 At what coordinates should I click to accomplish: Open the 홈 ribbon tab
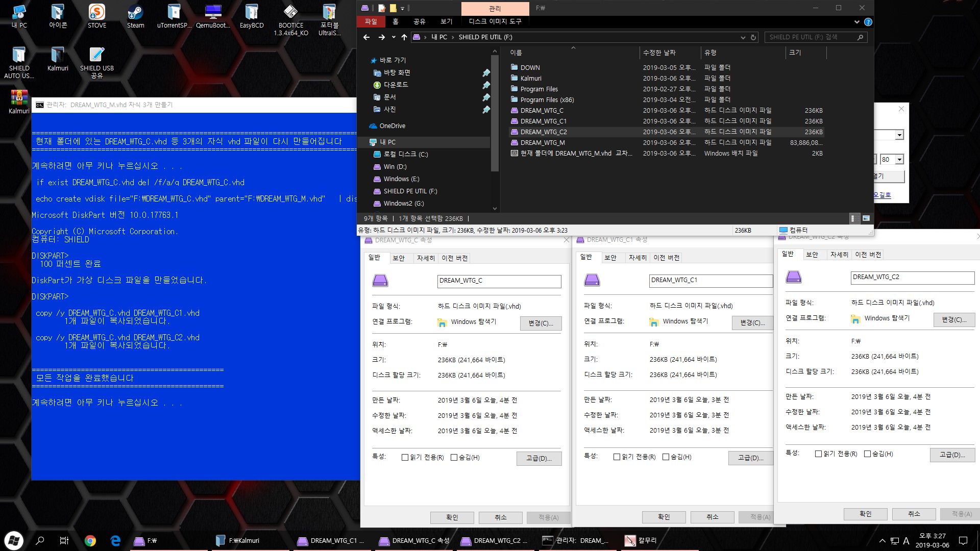point(396,21)
